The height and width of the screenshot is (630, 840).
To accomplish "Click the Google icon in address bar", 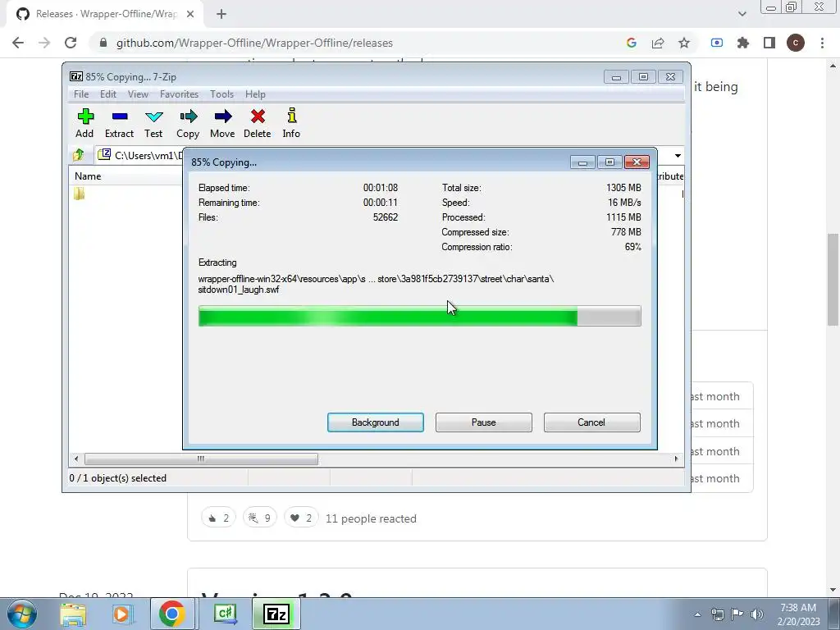I will click(x=632, y=43).
